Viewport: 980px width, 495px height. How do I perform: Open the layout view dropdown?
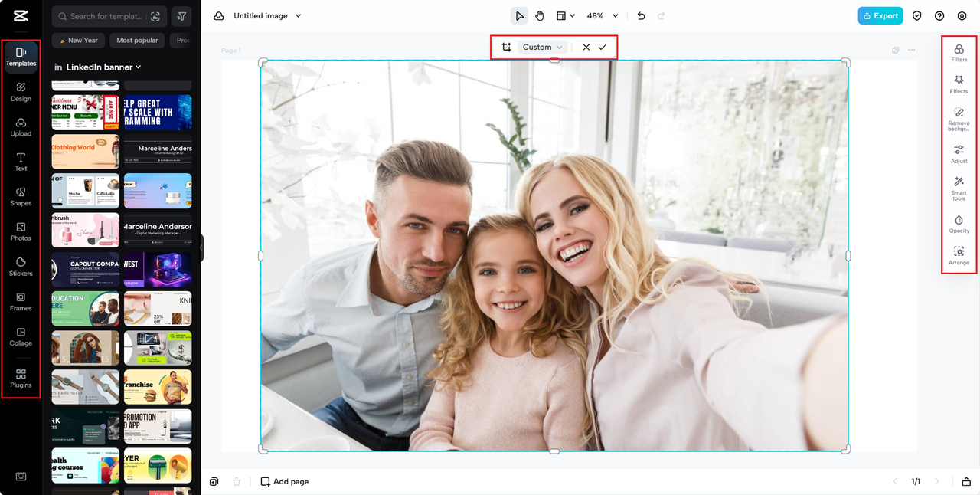pos(565,16)
